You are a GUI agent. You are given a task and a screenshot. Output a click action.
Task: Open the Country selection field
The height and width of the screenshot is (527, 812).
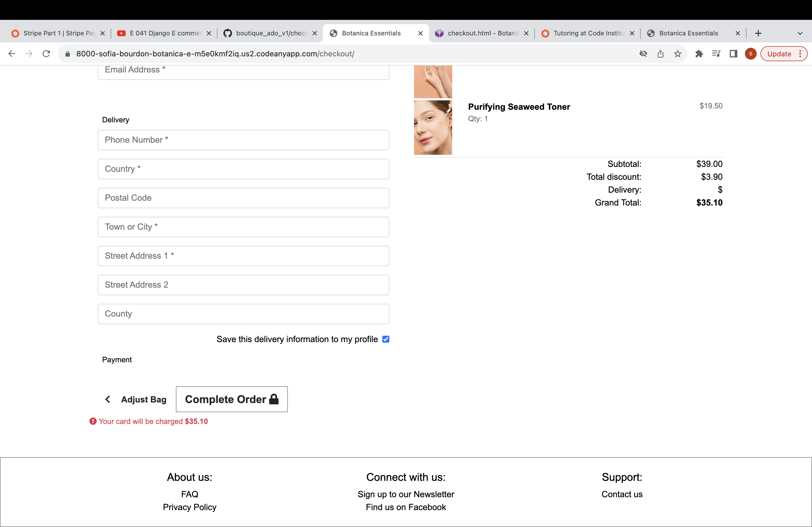(243, 169)
